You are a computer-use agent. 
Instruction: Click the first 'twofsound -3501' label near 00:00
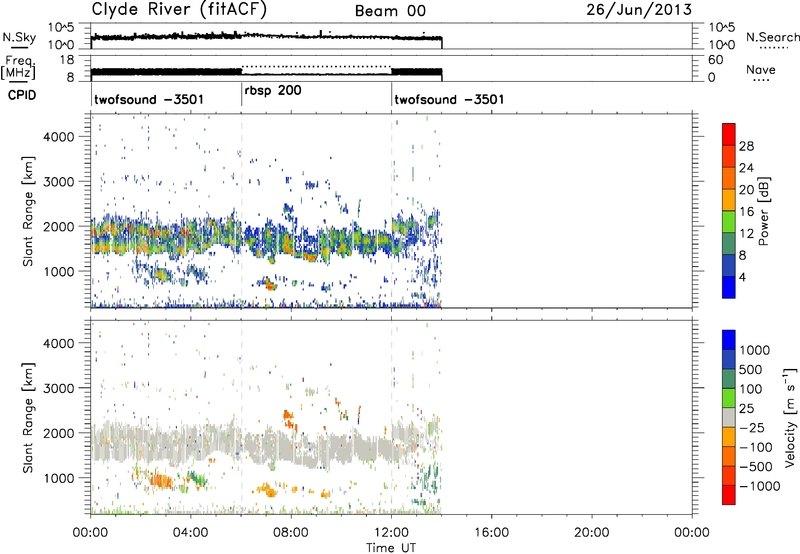(149, 99)
